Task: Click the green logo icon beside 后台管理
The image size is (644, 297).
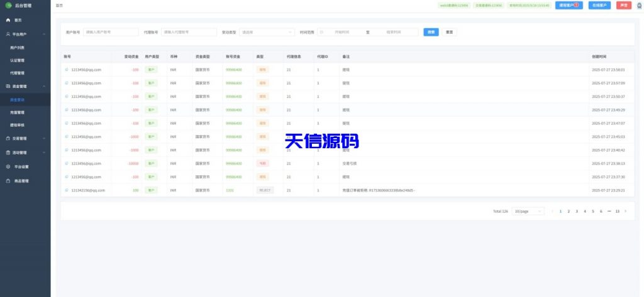Action: 8,5
